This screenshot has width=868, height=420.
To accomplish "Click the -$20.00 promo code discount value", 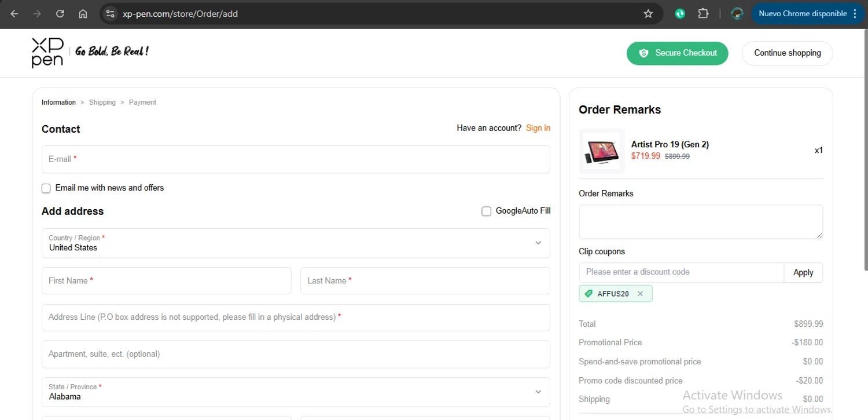I will pyautogui.click(x=810, y=381).
